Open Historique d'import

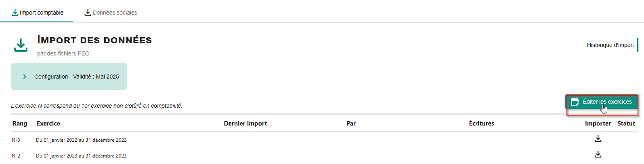610,45
